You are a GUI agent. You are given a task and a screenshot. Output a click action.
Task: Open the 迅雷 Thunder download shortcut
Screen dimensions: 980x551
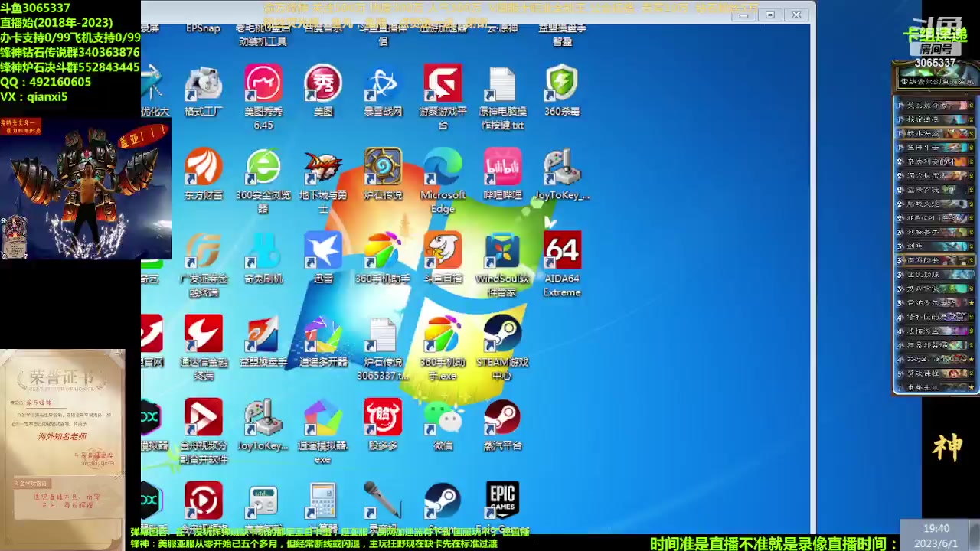[x=323, y=259]
